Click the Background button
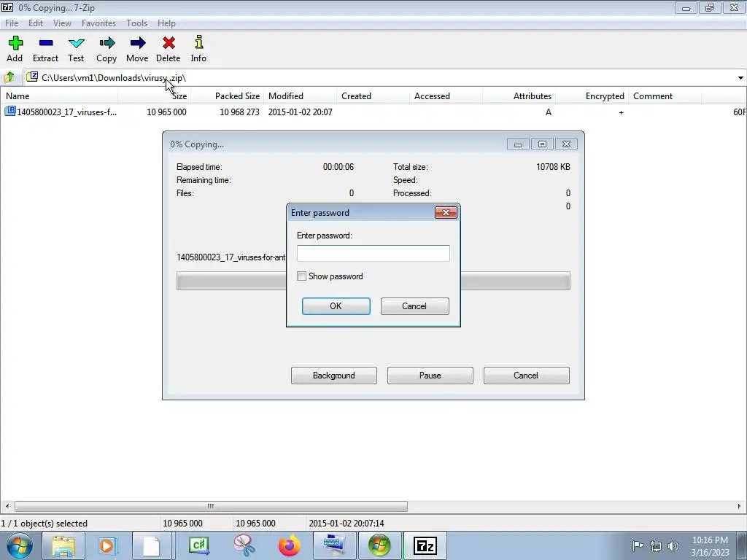747x560 pixels. coord(333,376)
